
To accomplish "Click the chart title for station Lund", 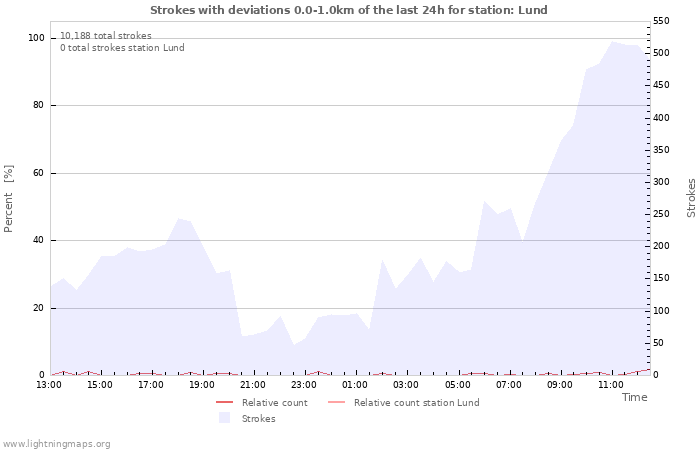I will (x=349, y=10).
